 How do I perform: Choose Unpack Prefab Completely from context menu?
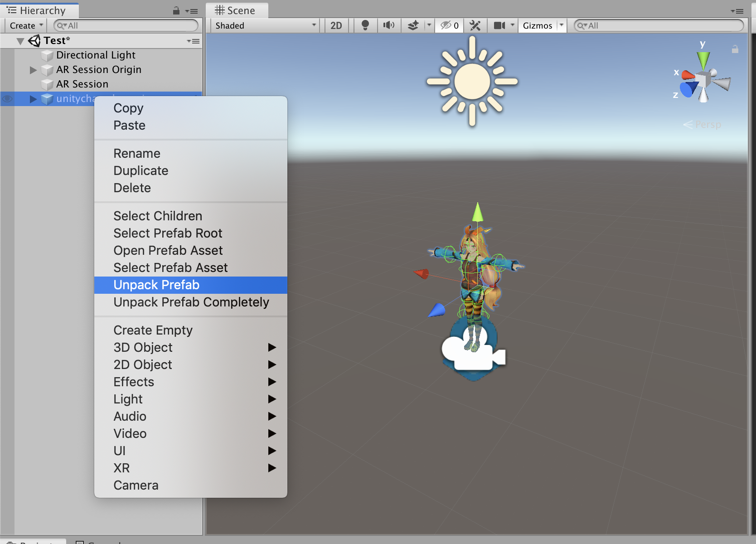click(x=191, y=302)
